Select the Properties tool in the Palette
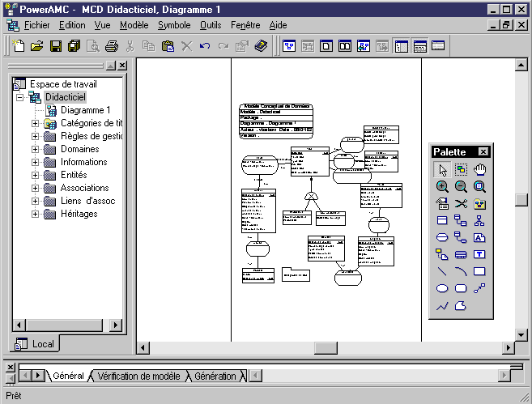 [442, 204]
